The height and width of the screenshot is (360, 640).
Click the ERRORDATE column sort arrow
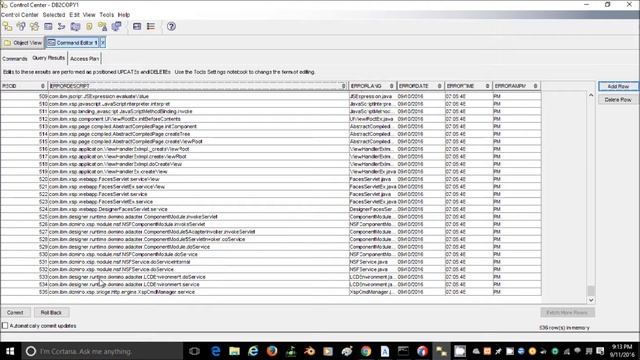pos(440,86)
